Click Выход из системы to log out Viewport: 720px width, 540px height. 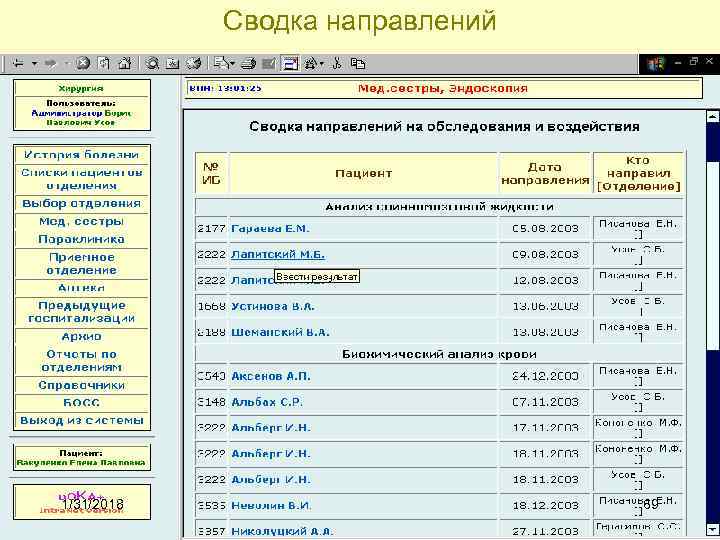tap(81, 421)
